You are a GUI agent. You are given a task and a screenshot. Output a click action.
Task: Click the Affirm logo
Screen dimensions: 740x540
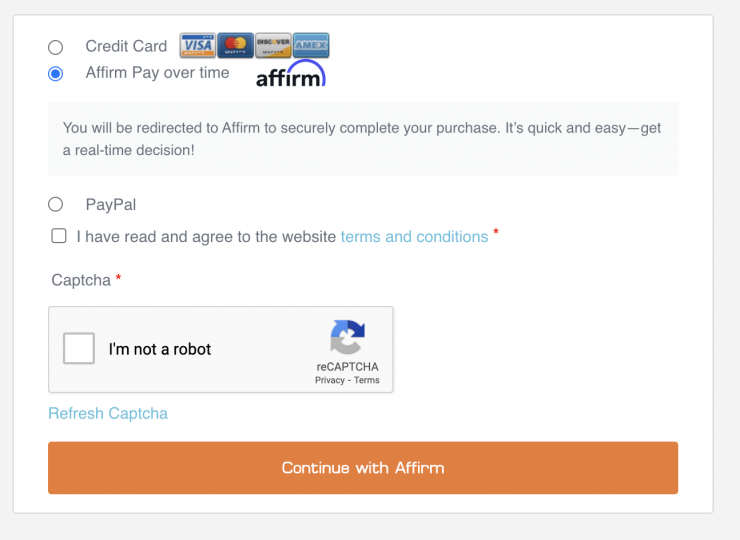(290, 75)
